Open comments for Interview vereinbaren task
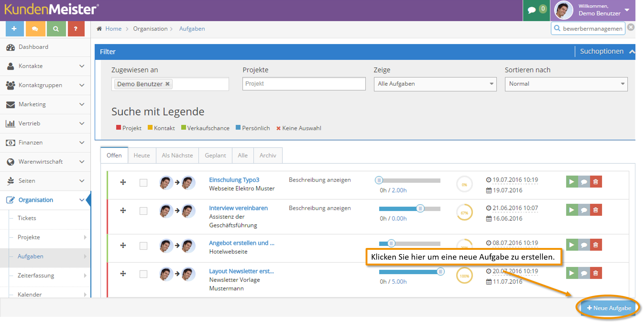Screen dimensions: 644x323 pos(584,210)
